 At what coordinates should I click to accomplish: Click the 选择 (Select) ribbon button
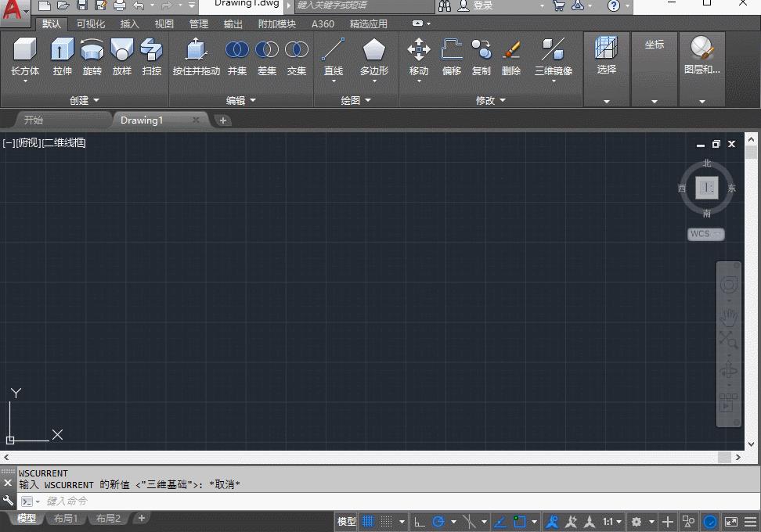[x=607, y=56]
